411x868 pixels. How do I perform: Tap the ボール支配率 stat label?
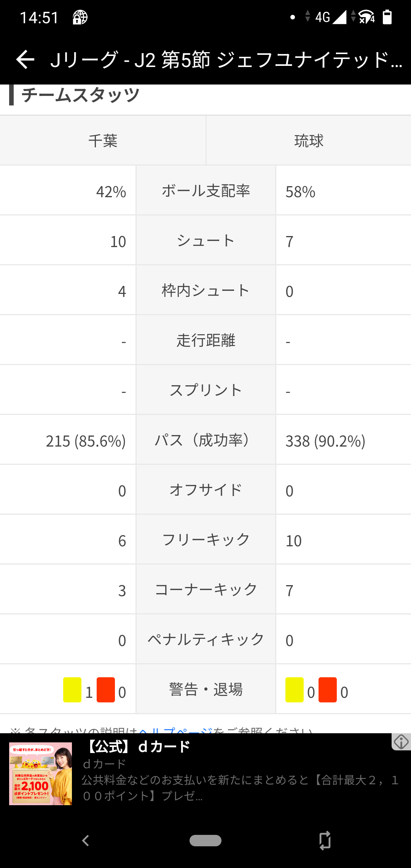coord(206,190)
